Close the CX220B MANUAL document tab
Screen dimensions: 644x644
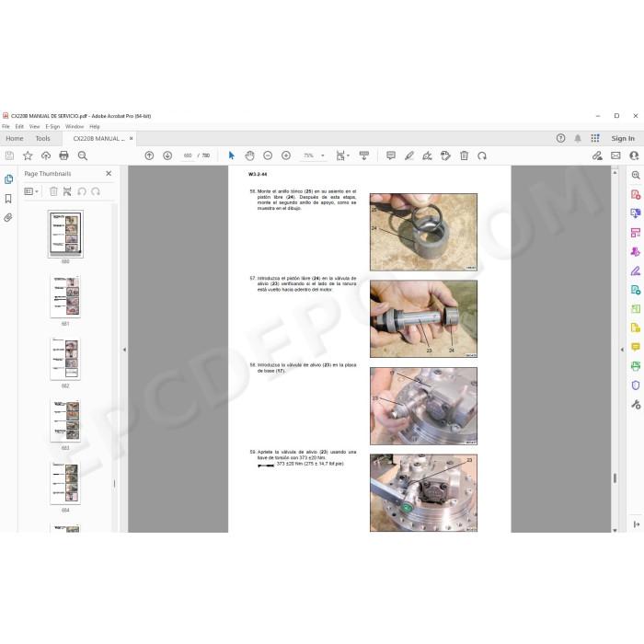[132, 138]
